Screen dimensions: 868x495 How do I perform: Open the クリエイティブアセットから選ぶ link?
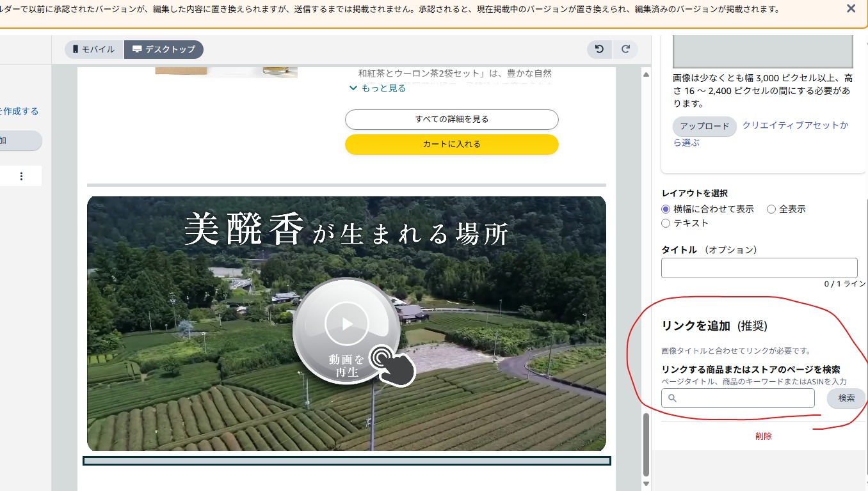pyautogui.click(x=794, y=126)
